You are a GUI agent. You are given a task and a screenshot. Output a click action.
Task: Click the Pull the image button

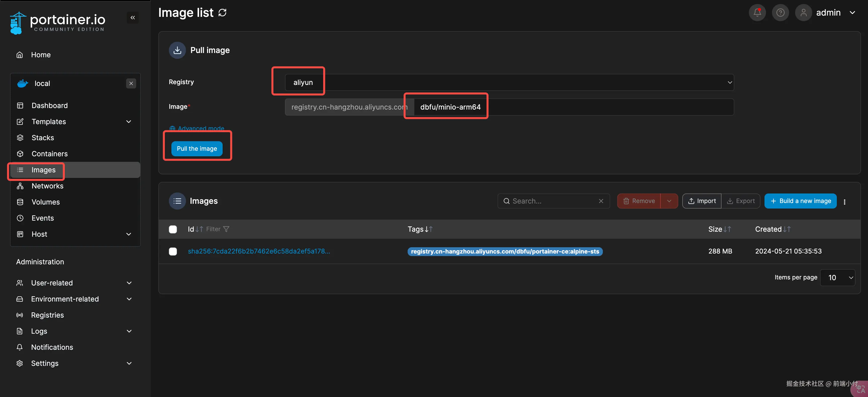197,148
